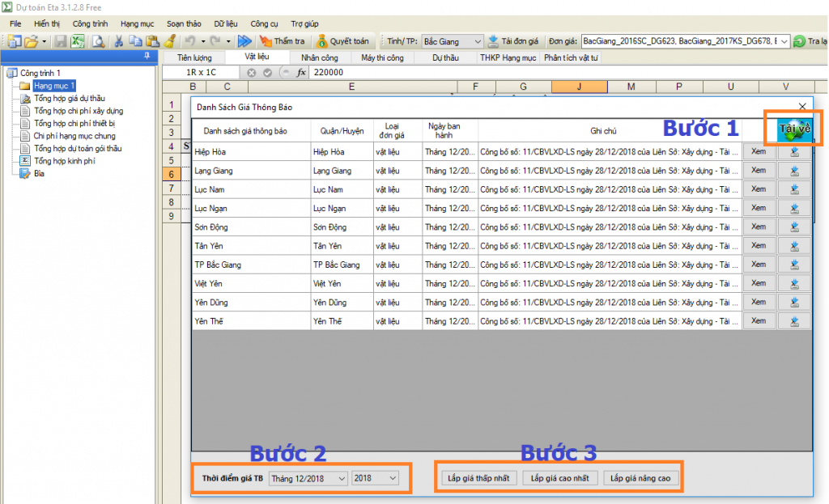Open the Tháng 12/2018 month dropdown

341,478
